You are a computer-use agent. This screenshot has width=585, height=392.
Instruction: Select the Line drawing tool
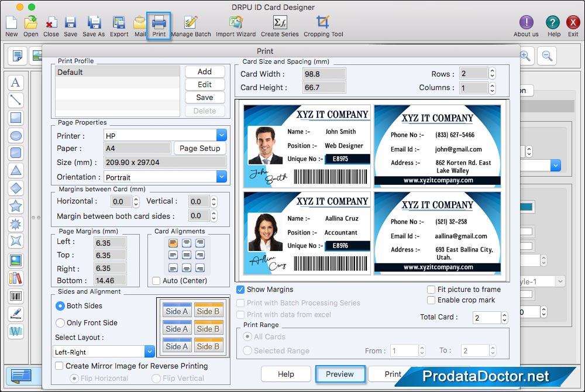tap(15, 100)
